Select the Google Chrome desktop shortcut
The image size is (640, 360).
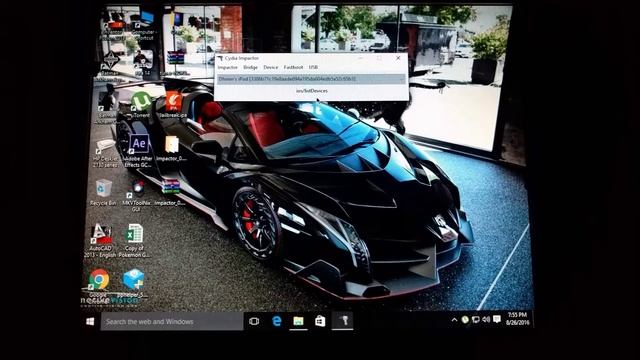tap(99, 283)
